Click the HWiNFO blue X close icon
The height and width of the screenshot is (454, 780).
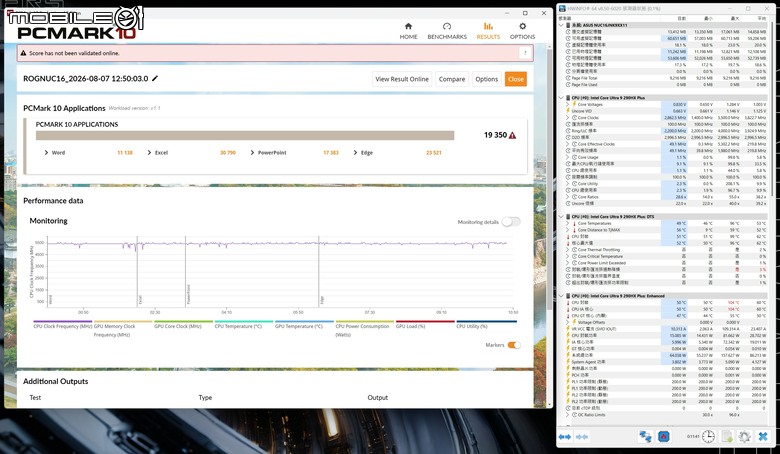763,437
